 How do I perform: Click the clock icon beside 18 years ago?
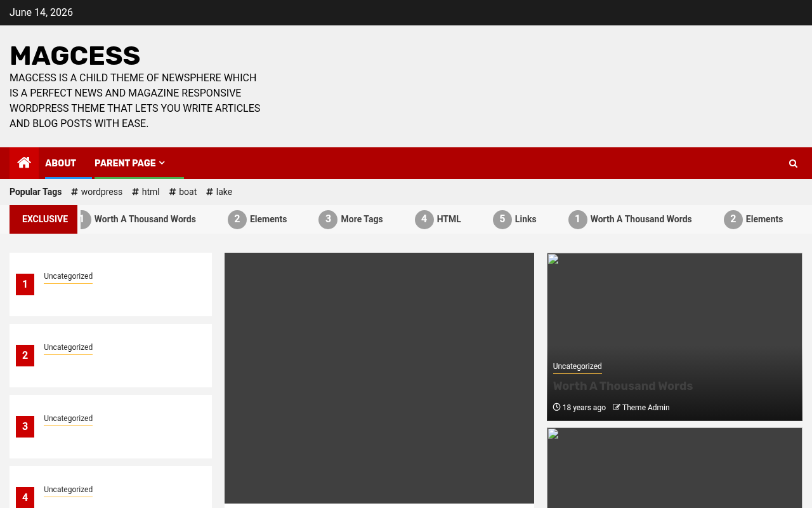coord(557,408)
